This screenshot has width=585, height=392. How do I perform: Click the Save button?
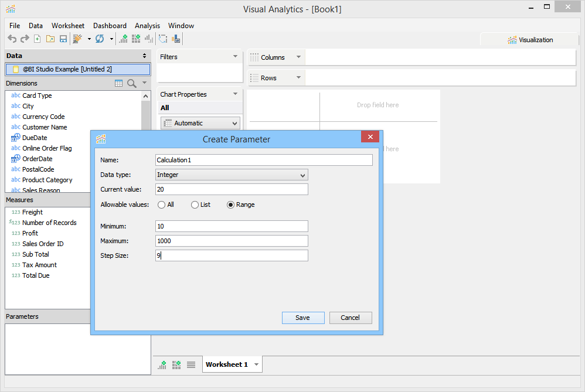coord(303,318)
